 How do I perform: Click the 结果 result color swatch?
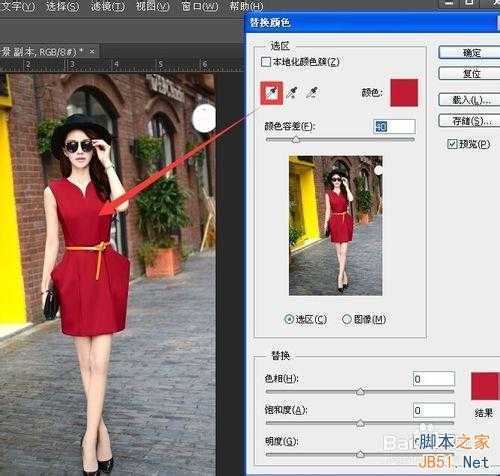(x=485, y=386)
